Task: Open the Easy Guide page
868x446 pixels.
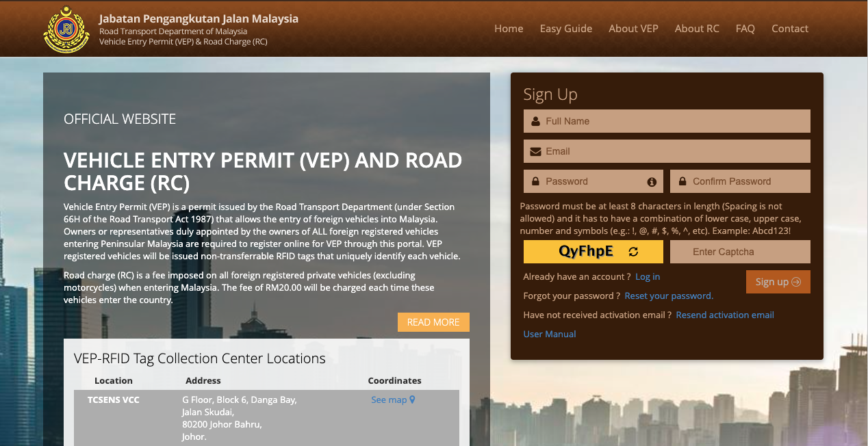Action: (565, 29)
